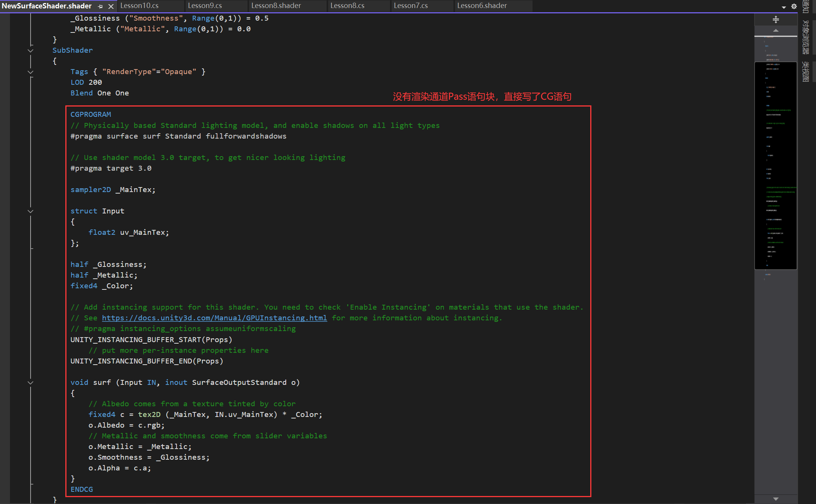Click the 'put more per-instance properties here' comment
The image size is (816, 504).
pos(178,351)
